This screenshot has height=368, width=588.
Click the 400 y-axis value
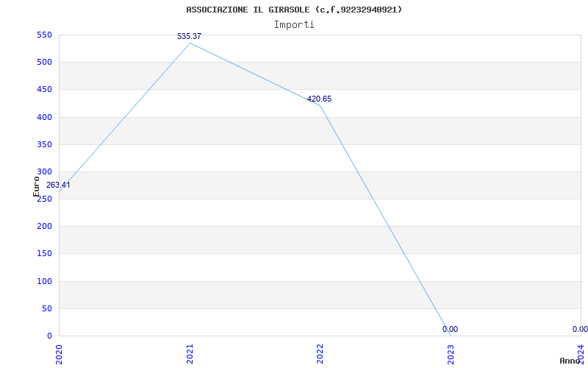pyautogui.click(x=44, y=117)
